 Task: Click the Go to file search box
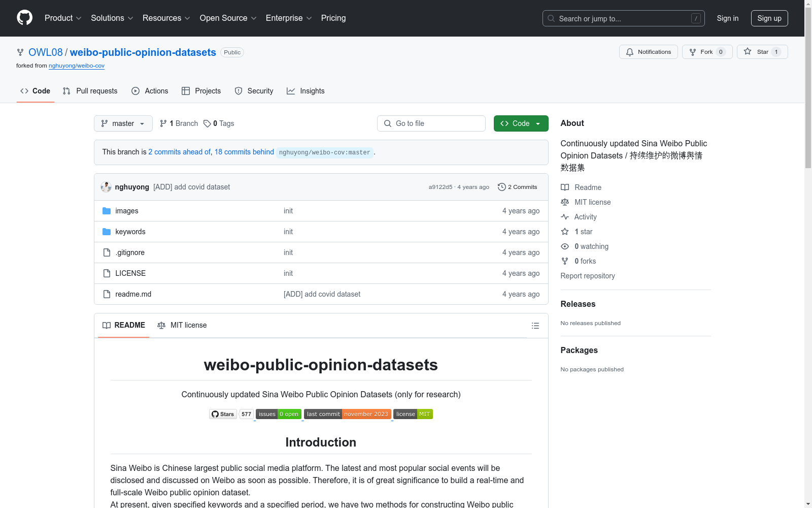coord(431,123)
